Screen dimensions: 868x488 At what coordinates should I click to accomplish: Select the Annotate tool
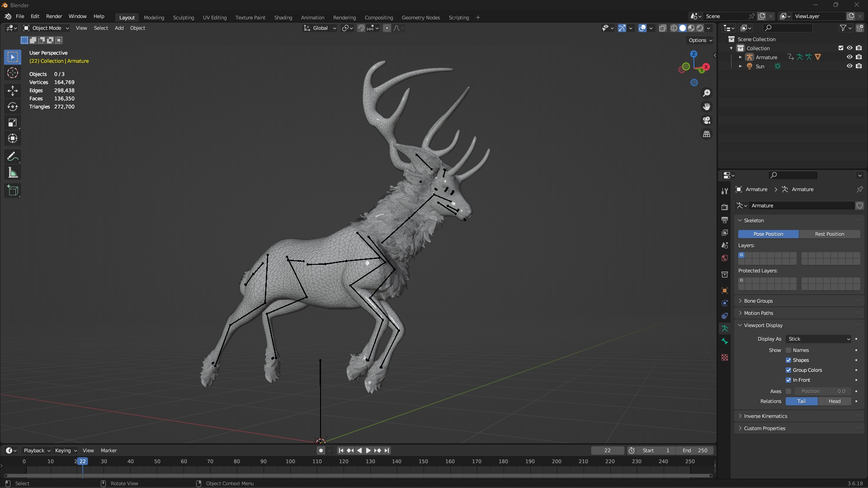pos(13,157)
